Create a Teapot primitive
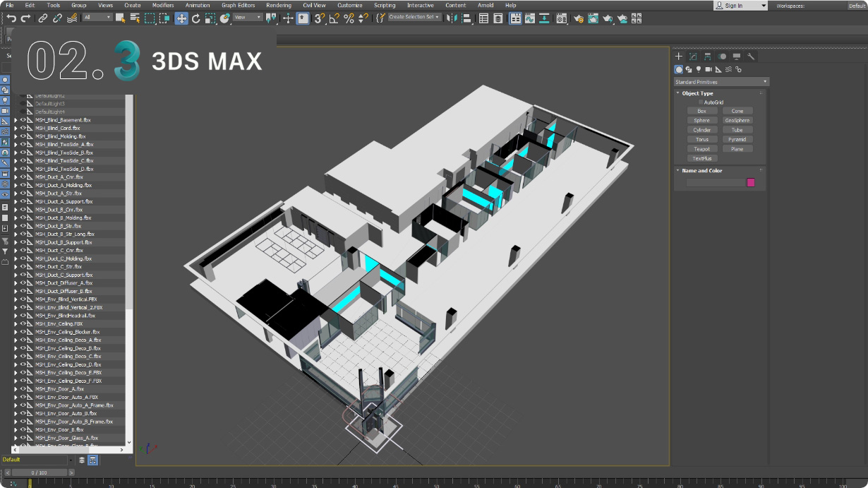 (x=701, y=149)
